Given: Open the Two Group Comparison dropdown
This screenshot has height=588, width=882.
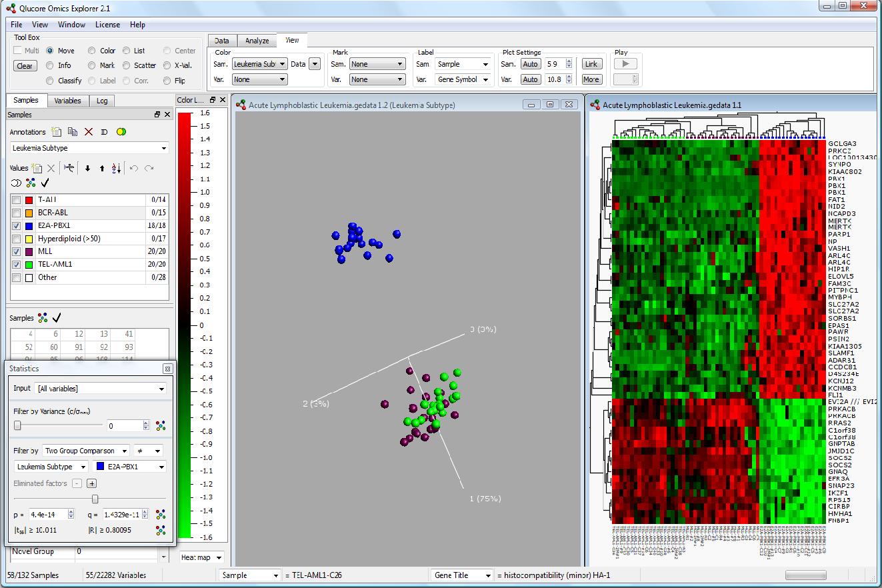Looking at the screenshot, I should [x=85, y=451].
